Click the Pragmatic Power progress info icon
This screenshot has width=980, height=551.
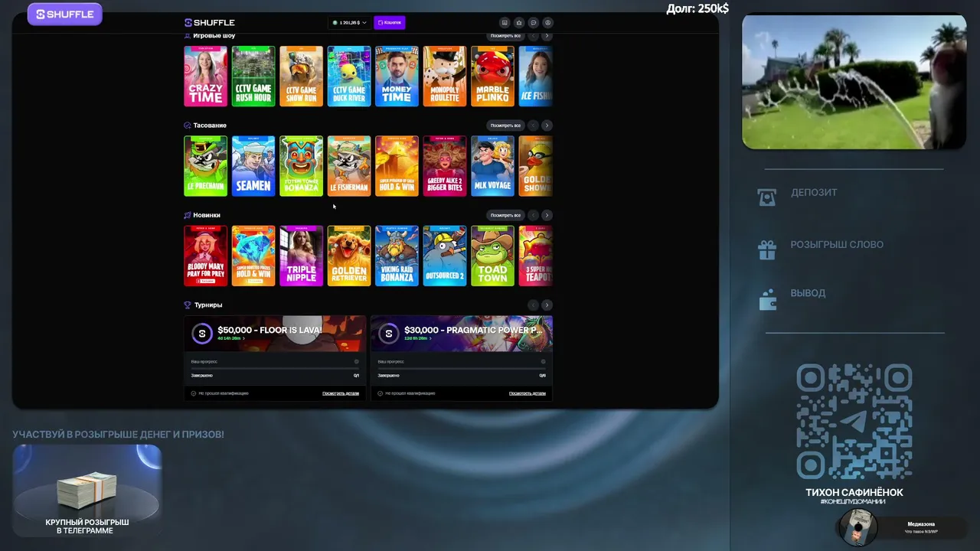point(544,361)
